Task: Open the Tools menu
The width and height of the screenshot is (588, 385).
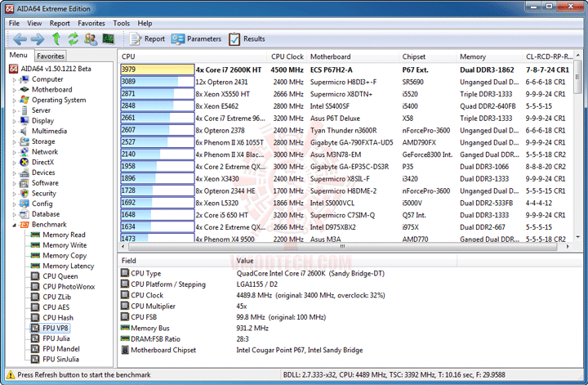Action: point(121,23)
